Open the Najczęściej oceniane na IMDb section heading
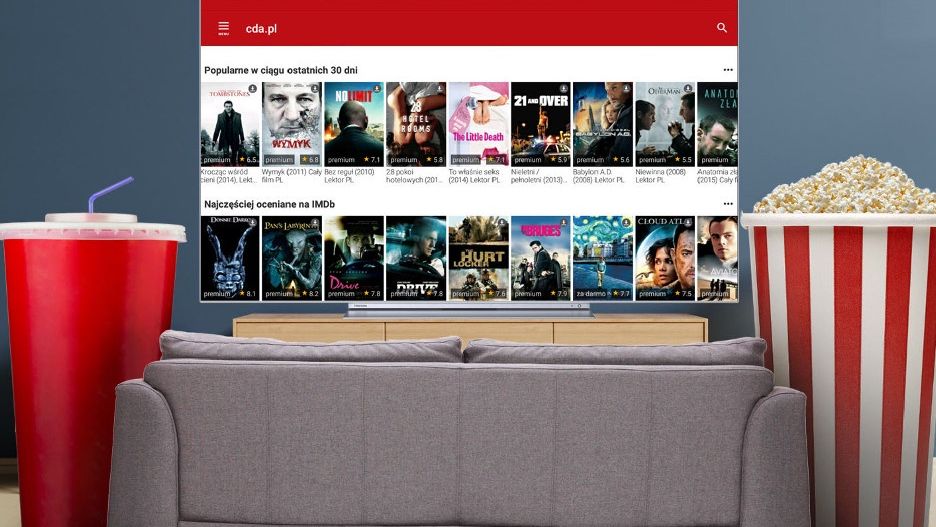Screen dimensions: 936x527 coord(269,204)
